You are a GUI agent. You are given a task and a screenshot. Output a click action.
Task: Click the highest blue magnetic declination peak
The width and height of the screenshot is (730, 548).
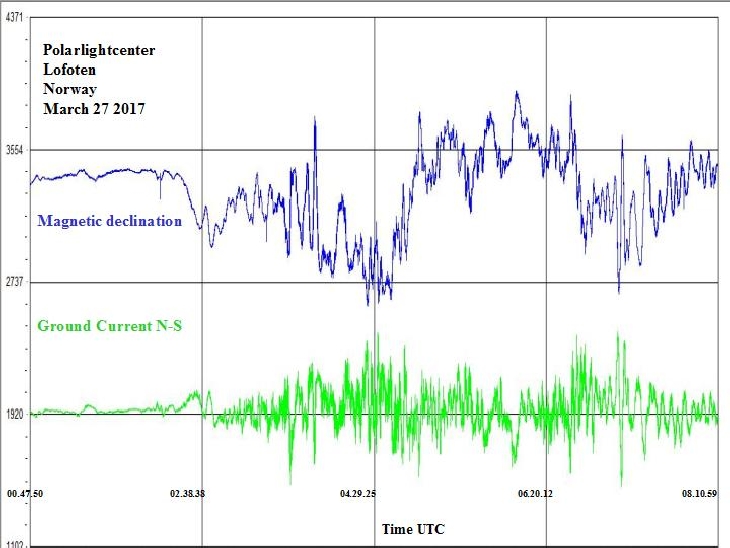click(x=516, y=93)
